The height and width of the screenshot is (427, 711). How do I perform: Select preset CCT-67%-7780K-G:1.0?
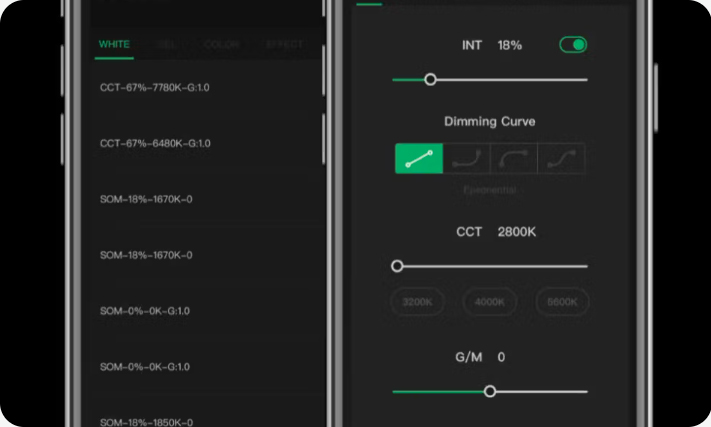[154, 88]
